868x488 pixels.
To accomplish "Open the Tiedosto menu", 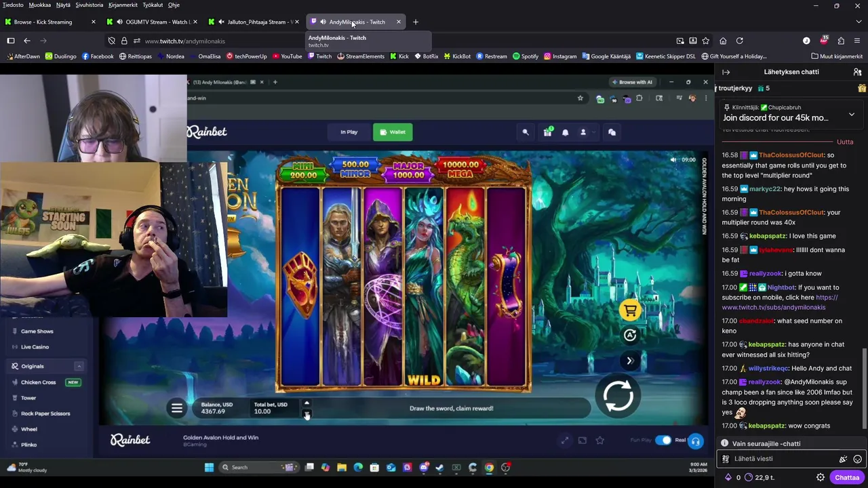I will coord(13,5).
